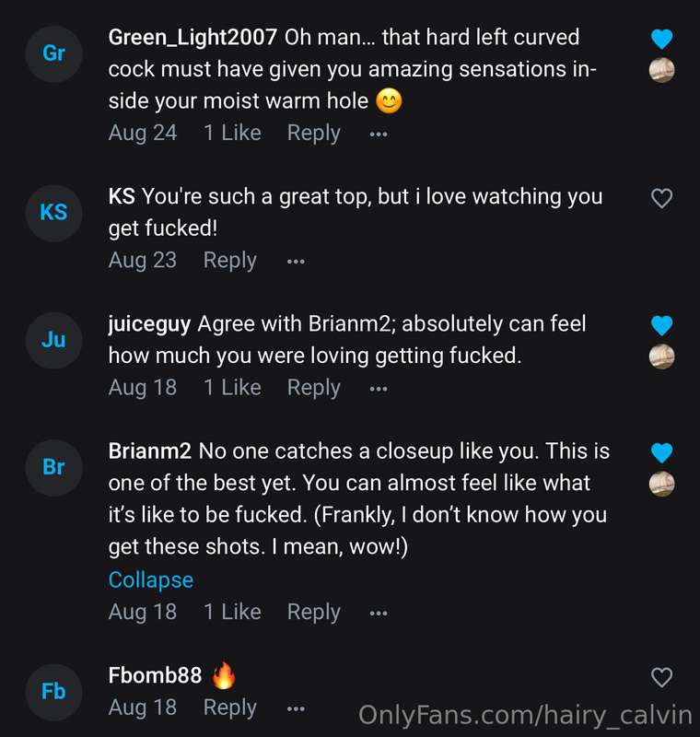Reply to the KS comment
Image resolution: width=700 pixels, height=737 pixels.
(x=229, y=261)
